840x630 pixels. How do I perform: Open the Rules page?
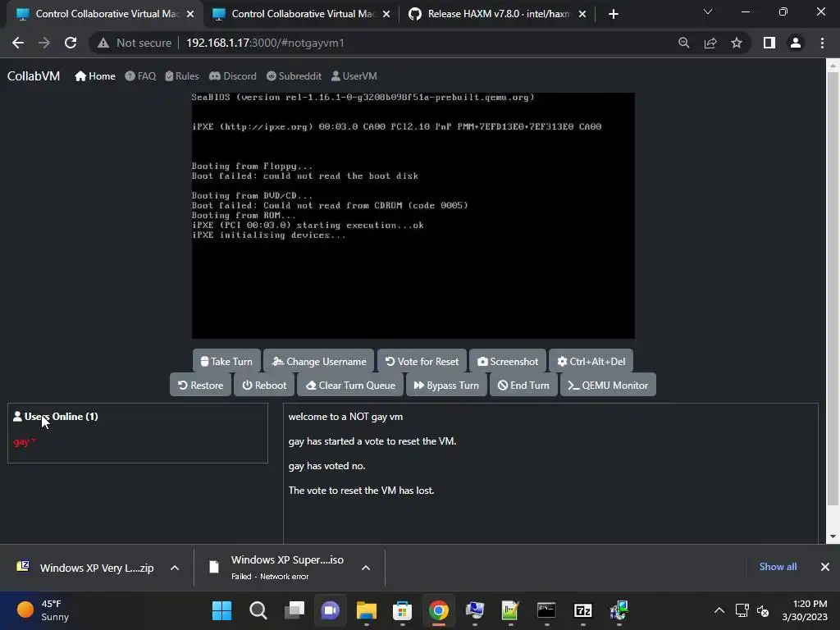[182, 76]
